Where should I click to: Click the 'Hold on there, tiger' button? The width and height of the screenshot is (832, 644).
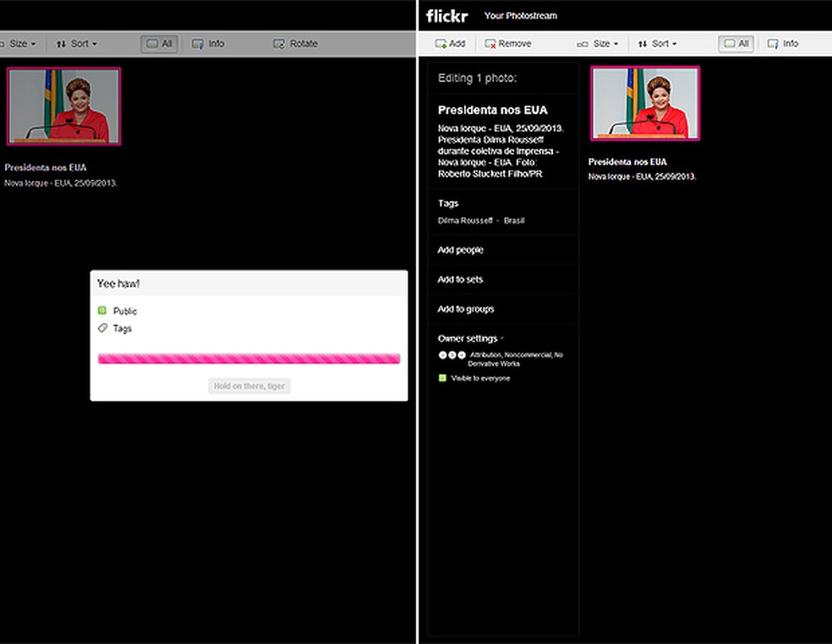point(249,386)
